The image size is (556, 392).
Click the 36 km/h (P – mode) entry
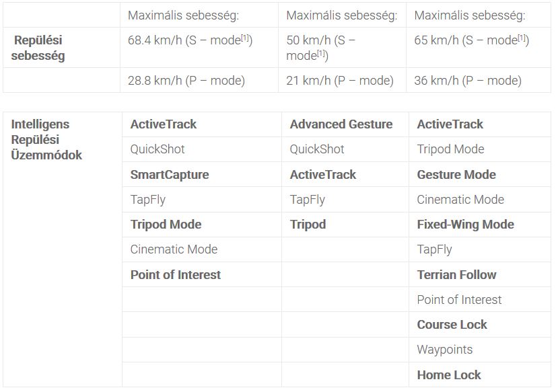coord(467,81)
